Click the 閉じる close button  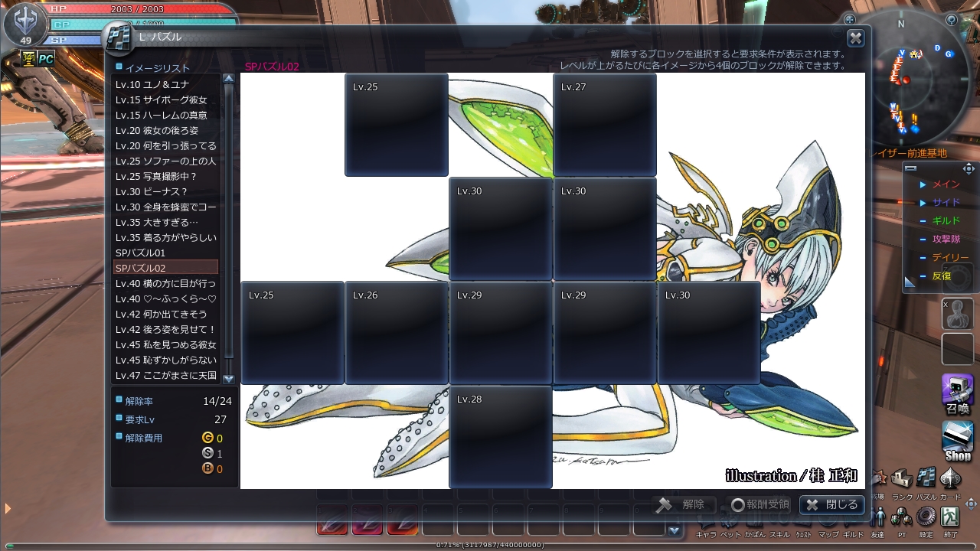pyautogui.click(x=832, y=505)
